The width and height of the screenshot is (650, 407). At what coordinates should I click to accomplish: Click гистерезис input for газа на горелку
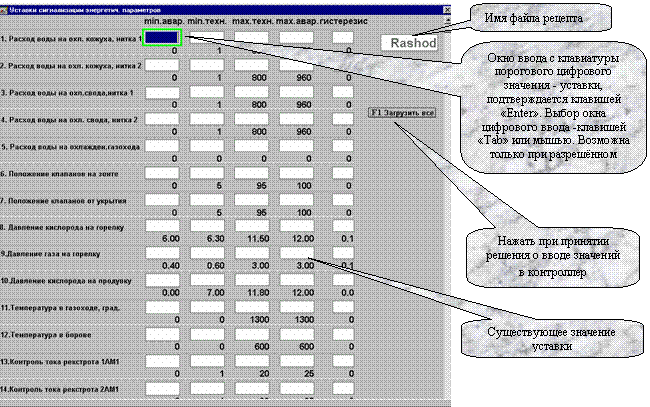point(343,253)
